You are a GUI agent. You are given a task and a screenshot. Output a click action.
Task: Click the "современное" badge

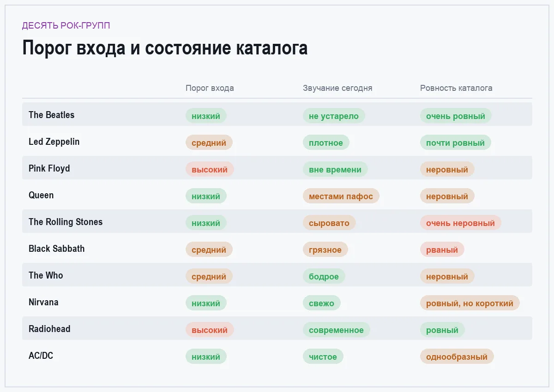point(337,330)
